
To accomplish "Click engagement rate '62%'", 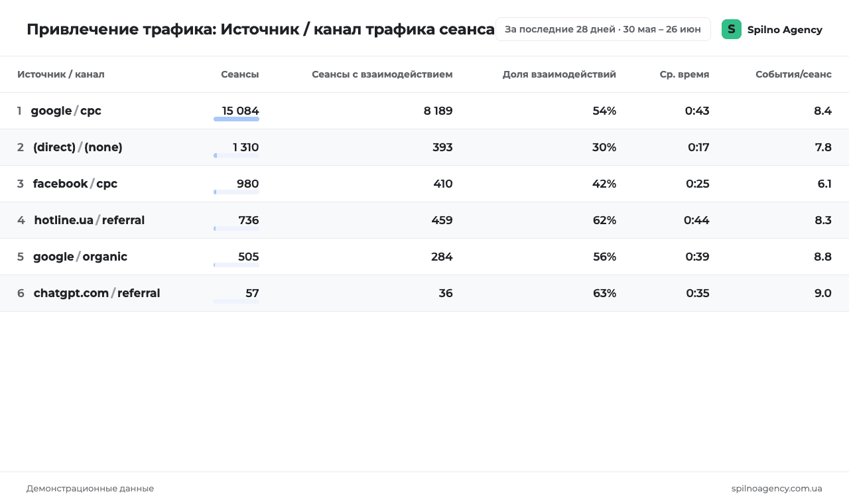I will click(604, 220).
